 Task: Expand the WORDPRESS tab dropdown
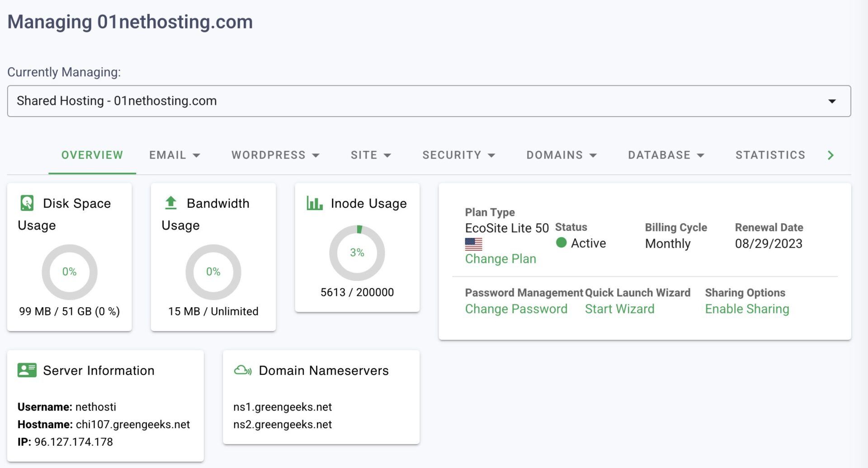tap(275, 155)
